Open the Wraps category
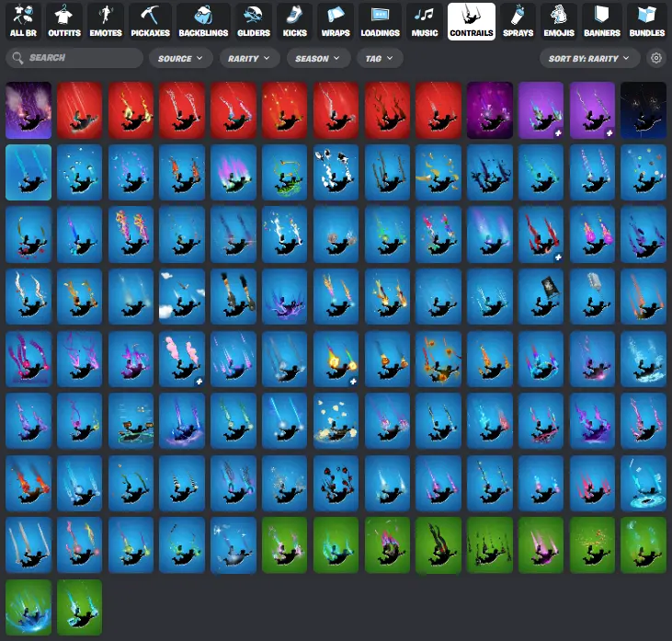The width and height of the screenshot is (672, 641). [x=334, y=21]
